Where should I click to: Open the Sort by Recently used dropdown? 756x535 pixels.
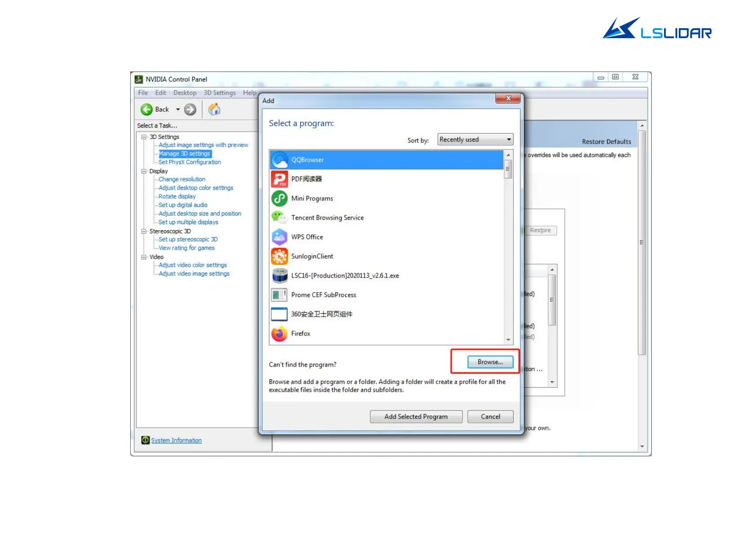click(x=475, y=140)
